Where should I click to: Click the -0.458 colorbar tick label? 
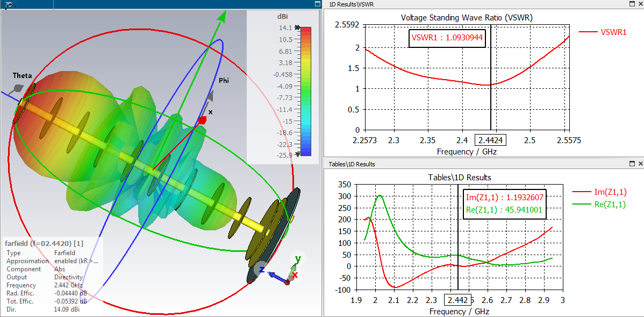click(282, 75)
